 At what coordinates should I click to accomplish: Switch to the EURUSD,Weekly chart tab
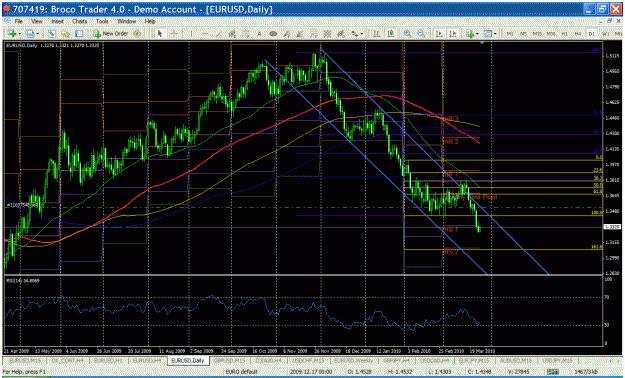click(x=354, y=360)
